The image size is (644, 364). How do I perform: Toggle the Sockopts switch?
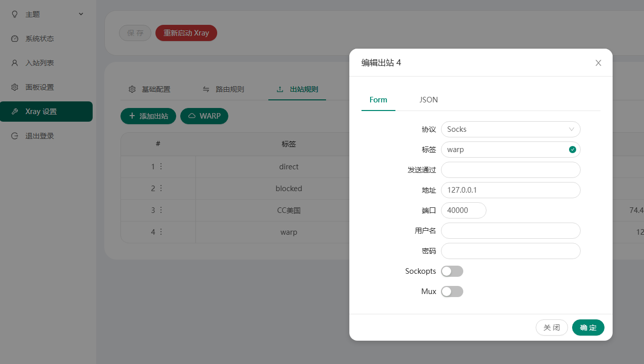452,271
